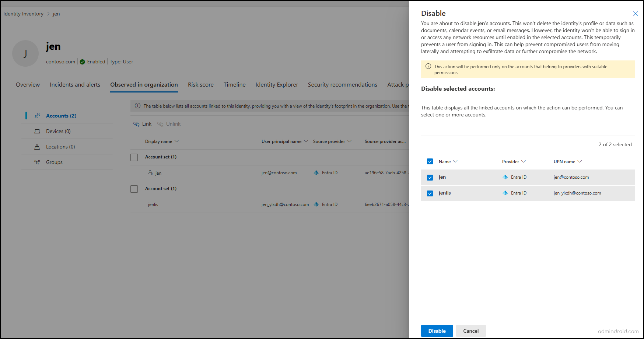Select Accounts (2) in the sidebar

click(x=61, y=116)
